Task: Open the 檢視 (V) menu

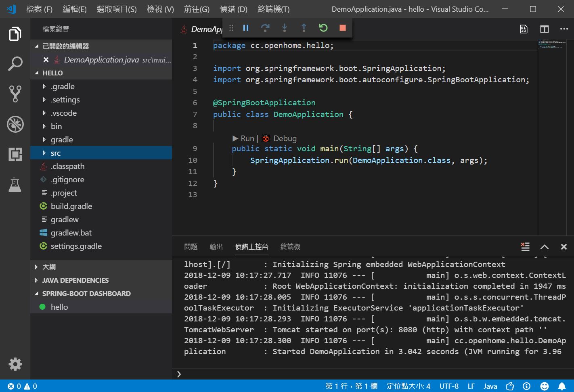Action: tap(160, 9)
